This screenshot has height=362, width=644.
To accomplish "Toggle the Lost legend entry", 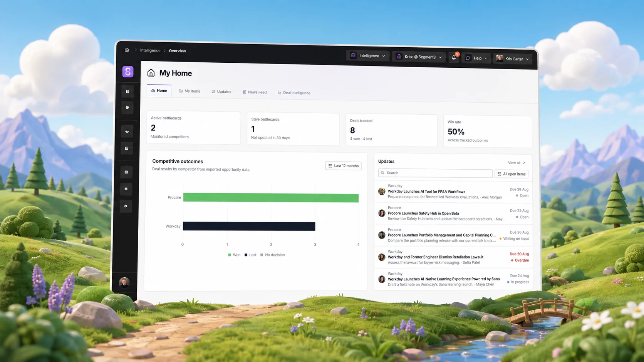I will [x=250, y=255].
